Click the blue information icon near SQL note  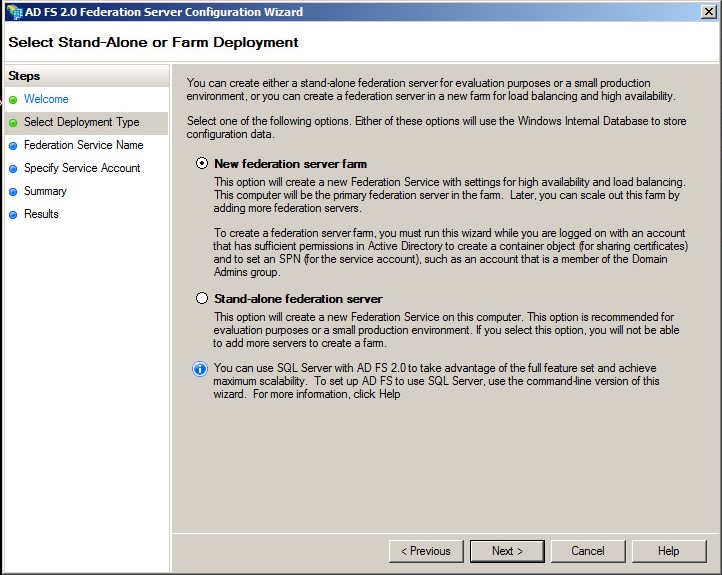click(200, 369)
